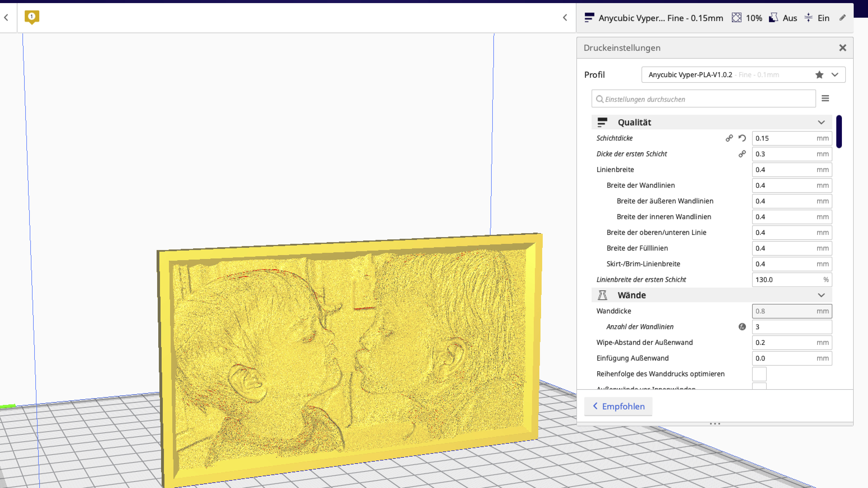
Task: Close the Druckeinstellungen panel
Action: 842,48
